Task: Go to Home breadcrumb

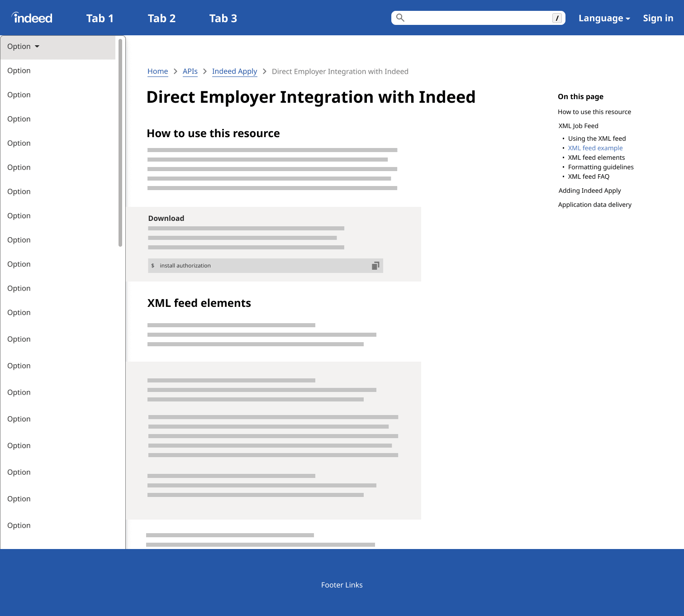Action: coord(157,72)
